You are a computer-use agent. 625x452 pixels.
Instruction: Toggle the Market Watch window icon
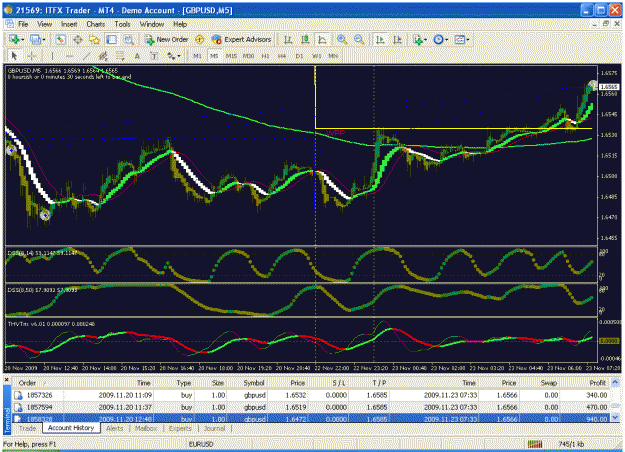click(60, 39)
